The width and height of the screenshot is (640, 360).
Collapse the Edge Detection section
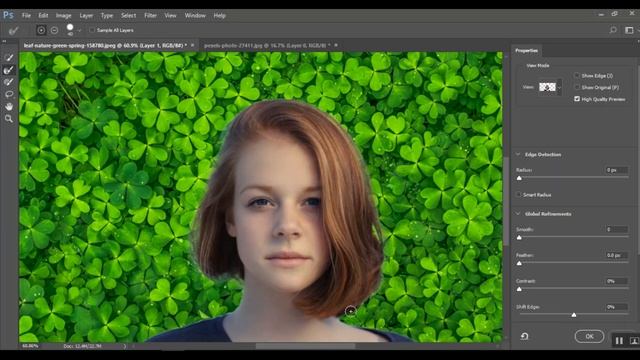click(518, 154)
